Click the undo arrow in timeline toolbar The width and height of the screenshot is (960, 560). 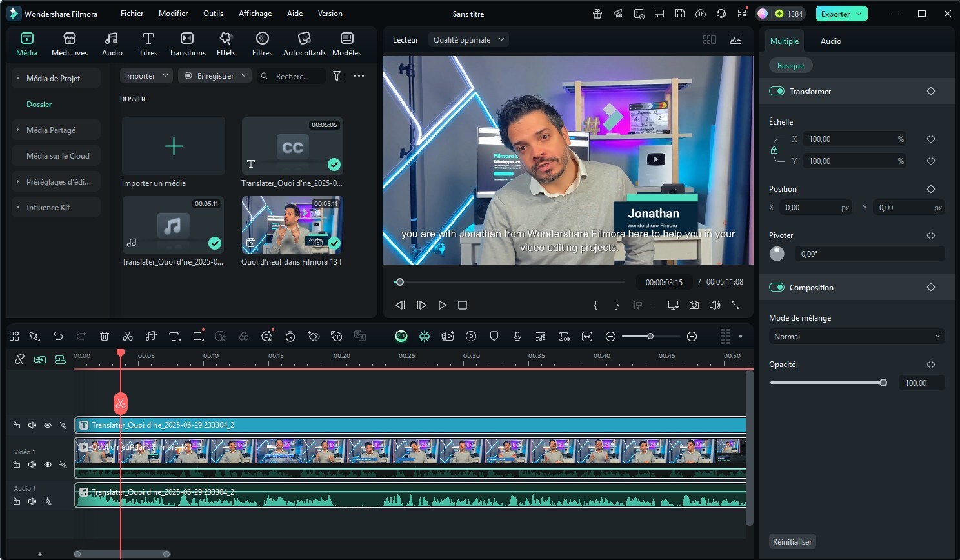click(x=58, y=336)
